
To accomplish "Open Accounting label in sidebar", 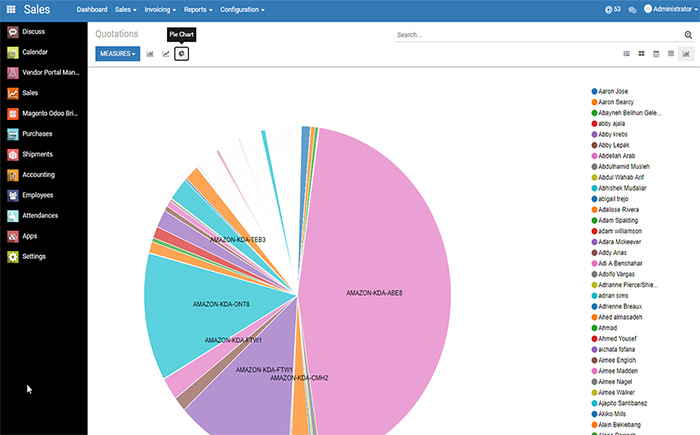I will click(x=38, y=175).
